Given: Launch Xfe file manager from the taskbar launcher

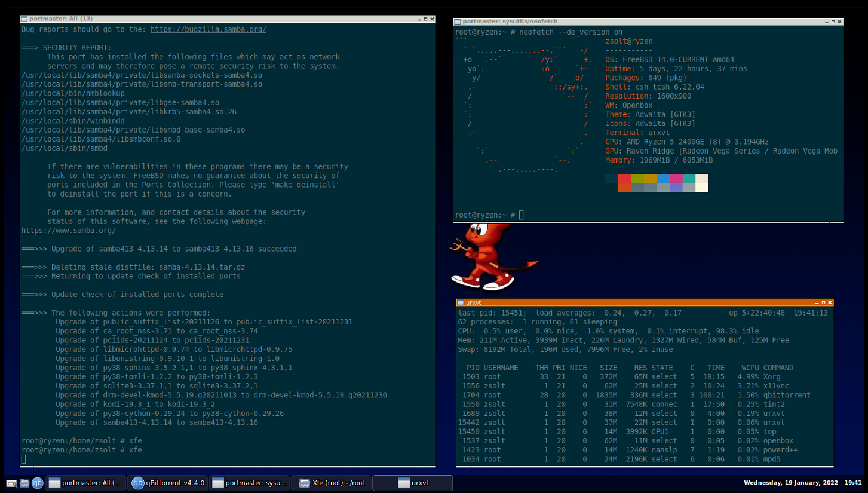Looking at the screenshot, I should click(x=24, y=483).
